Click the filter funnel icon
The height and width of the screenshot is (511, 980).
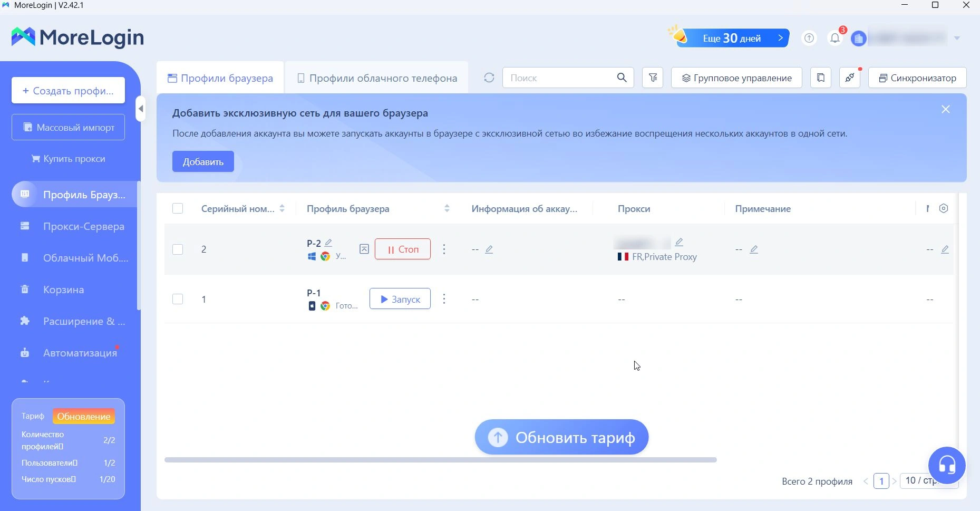[653, 78]
